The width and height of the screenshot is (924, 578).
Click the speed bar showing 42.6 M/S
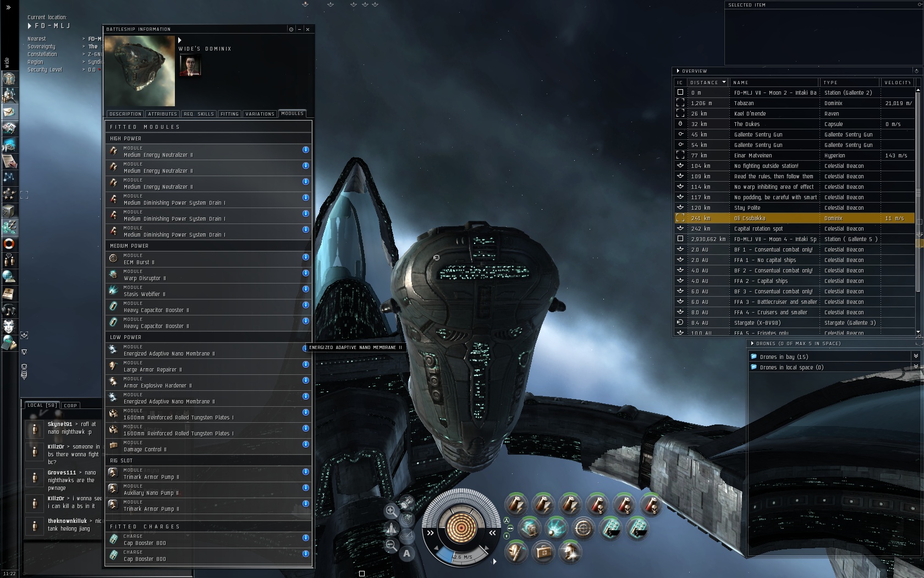pos(462,556)
